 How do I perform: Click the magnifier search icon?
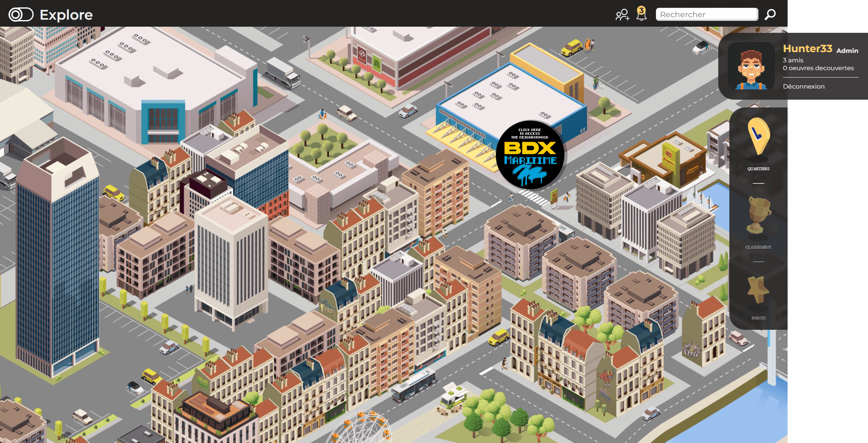770,15
